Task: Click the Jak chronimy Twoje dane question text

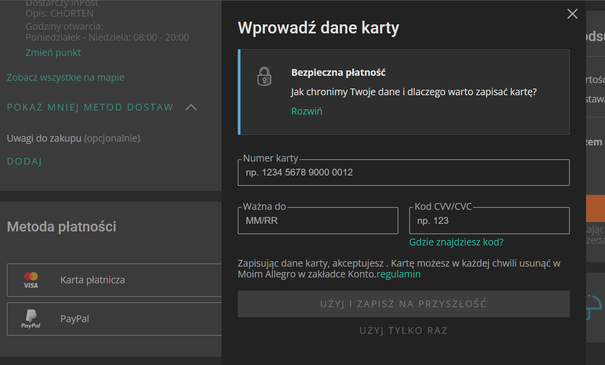Action: pos(414,92)
